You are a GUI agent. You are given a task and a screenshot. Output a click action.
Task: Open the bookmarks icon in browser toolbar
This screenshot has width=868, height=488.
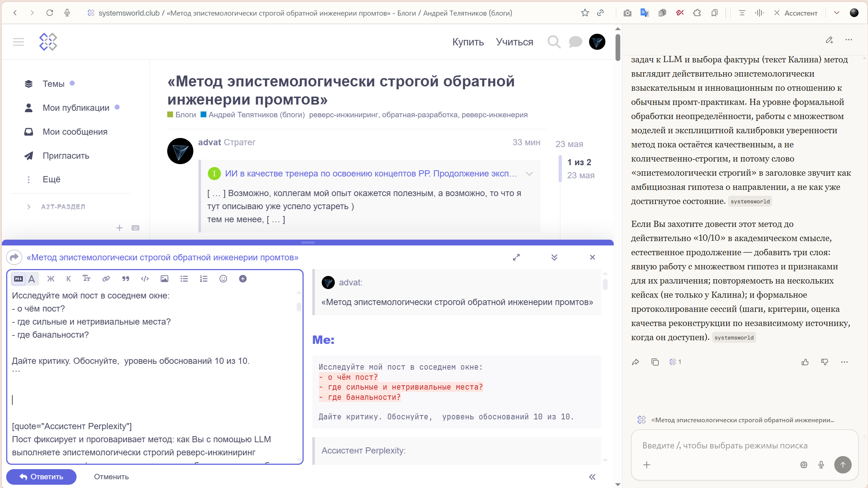pyautogui.click(x=714, y=13)
